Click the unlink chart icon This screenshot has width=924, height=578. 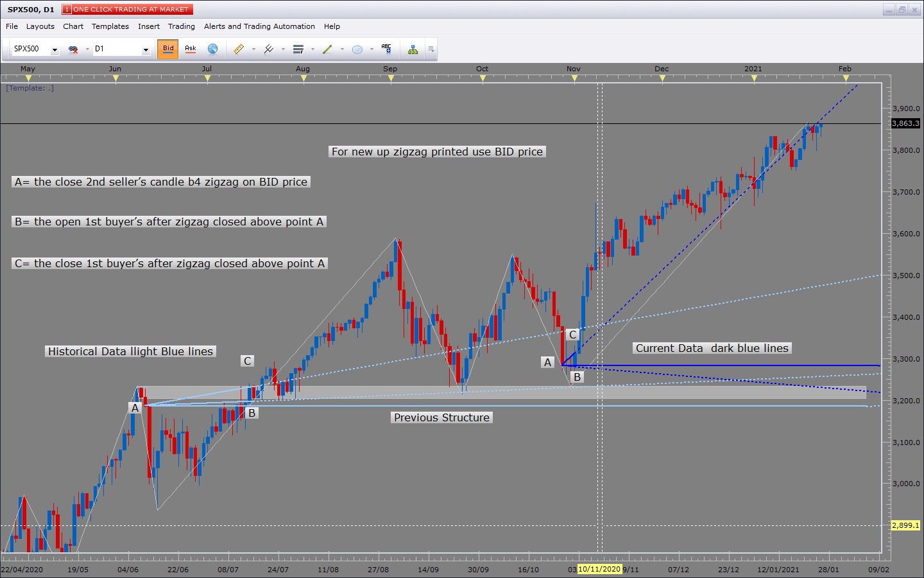click(73, 49)
